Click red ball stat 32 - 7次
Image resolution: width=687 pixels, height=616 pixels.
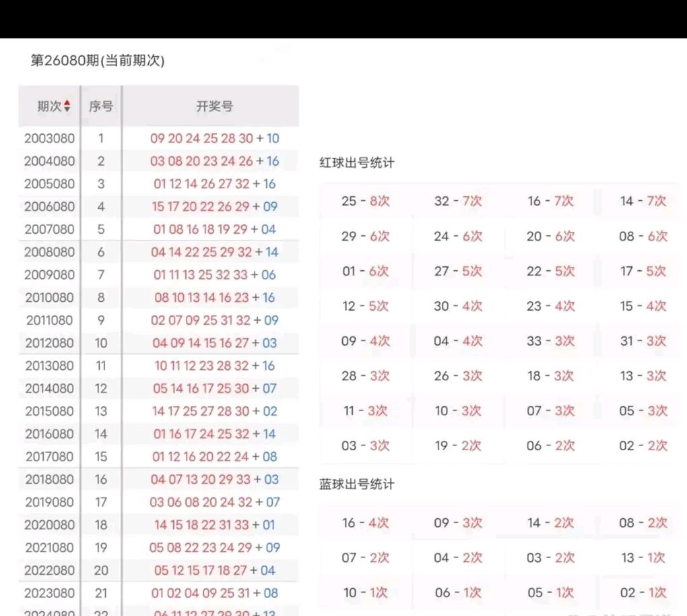(x=458, y=202)
